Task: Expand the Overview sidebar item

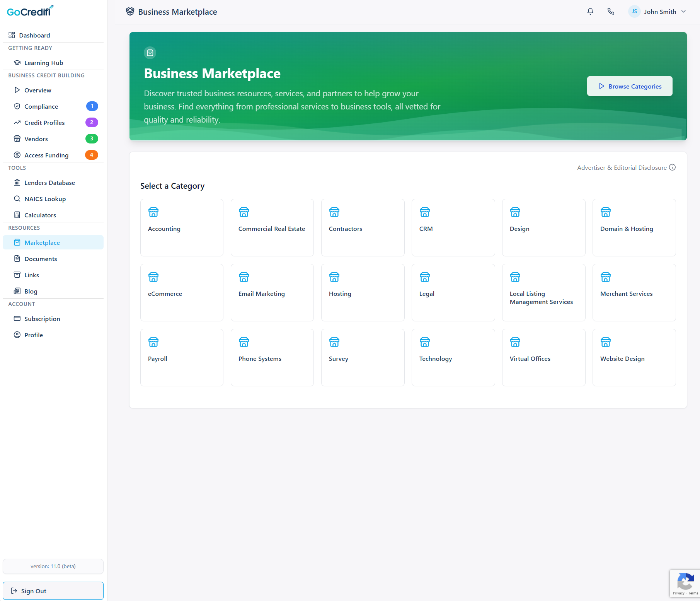Action: (38, 90)
